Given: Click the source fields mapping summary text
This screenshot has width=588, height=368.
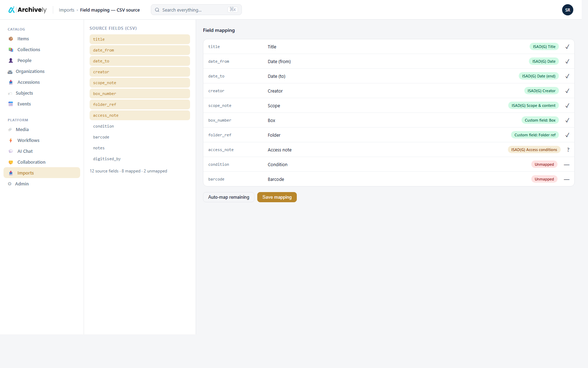Looking at the screenshot, I should click(128, 171).
